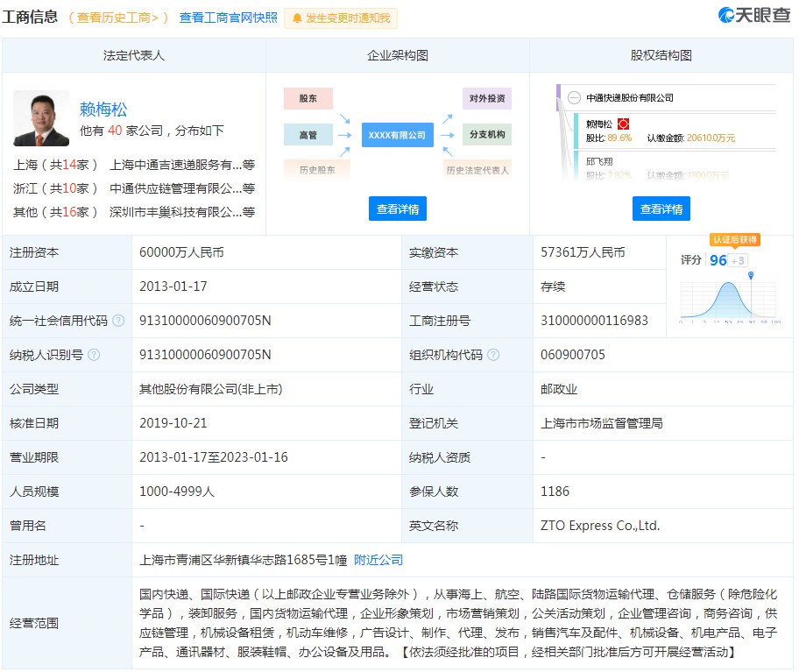
Task: Click company type 其他股份有限公司(非上市)
Action: click(211, 389)
